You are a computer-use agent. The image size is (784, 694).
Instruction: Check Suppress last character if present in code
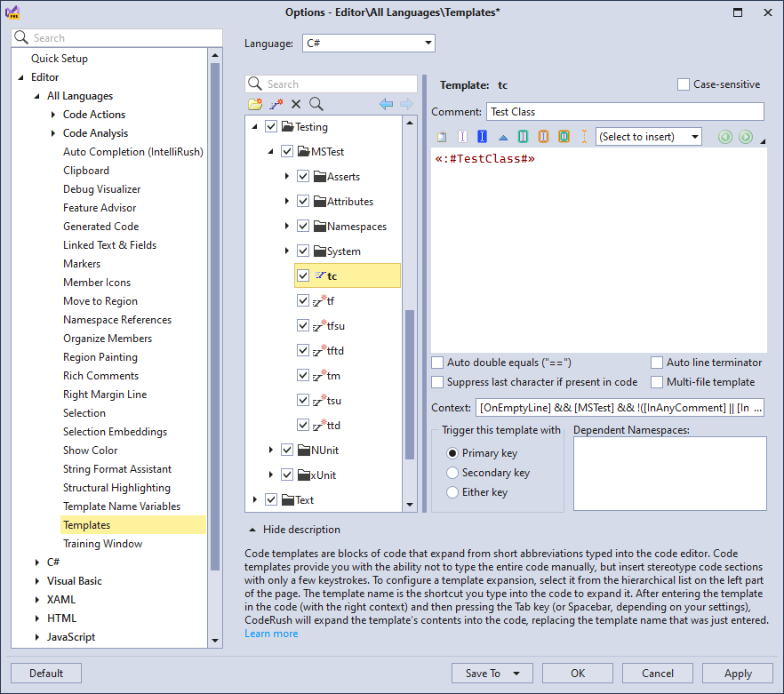pyautogui.click(x=437, y=382)
